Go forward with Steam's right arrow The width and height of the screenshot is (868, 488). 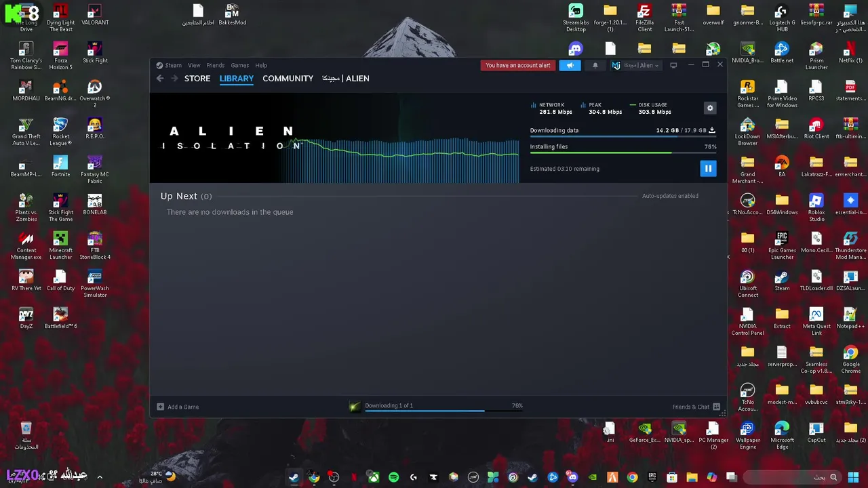[174, 79]
